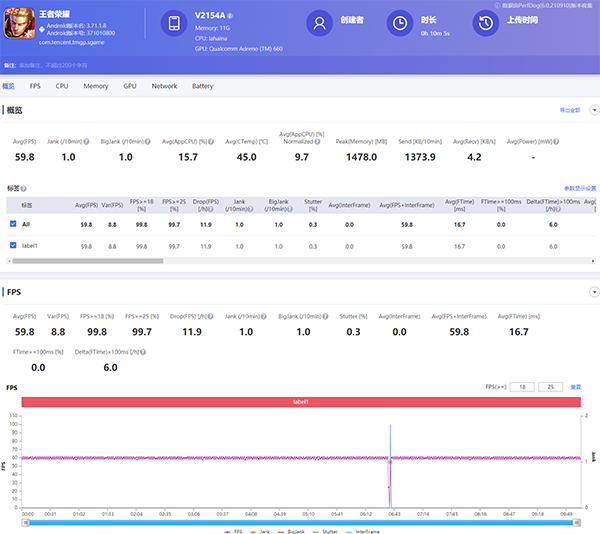Click the FPS threshold field showing 18
The width and height of the screenshot is (600, 534).
(x=522, y=386)
